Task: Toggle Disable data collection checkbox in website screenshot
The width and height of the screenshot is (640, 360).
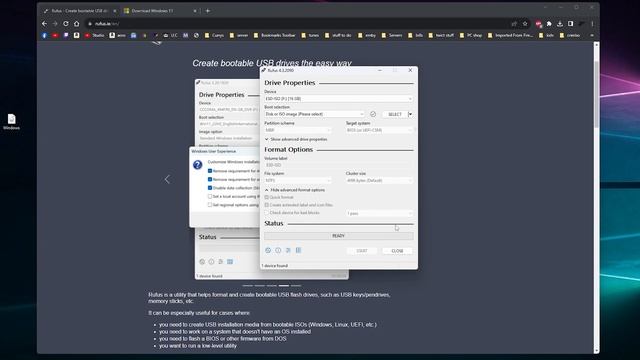Action: [210, 188]
